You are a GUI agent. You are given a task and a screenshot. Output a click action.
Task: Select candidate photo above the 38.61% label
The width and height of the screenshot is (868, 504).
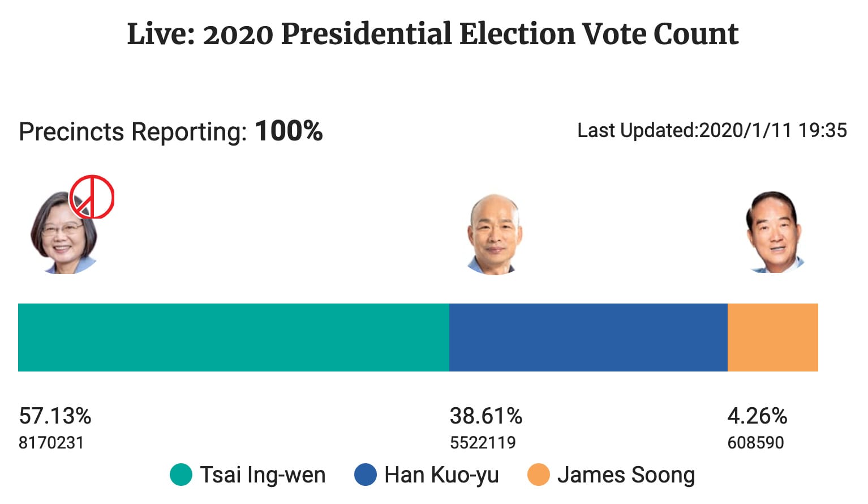[495, 234]
